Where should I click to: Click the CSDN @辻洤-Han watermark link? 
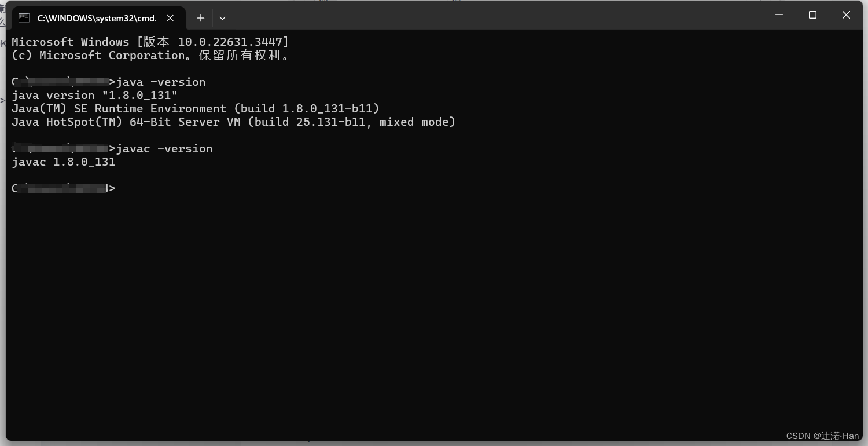coord(822,436)
